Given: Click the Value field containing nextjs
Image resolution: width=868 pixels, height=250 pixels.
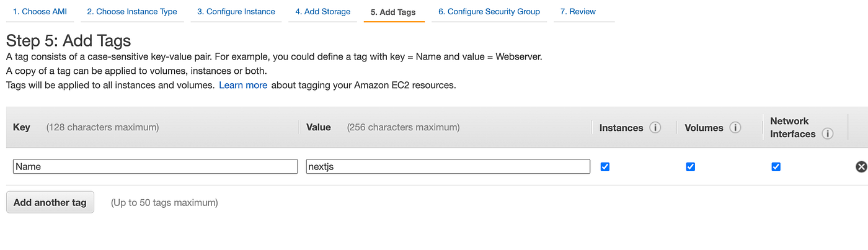Looking at the screenshot, I should click(x=448, y=166).
